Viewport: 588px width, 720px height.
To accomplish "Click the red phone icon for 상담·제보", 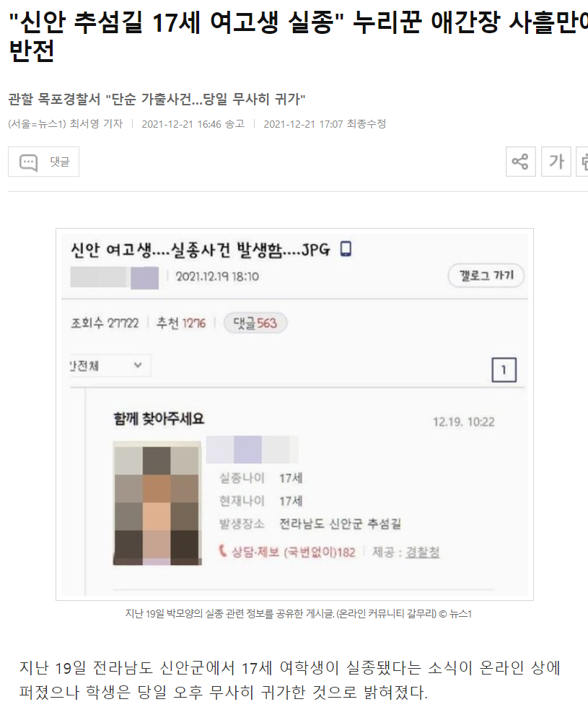I will pos(223,551).
